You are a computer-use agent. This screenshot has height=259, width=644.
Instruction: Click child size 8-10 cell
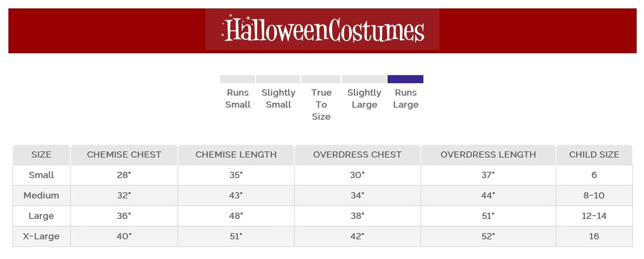(594, 196)
